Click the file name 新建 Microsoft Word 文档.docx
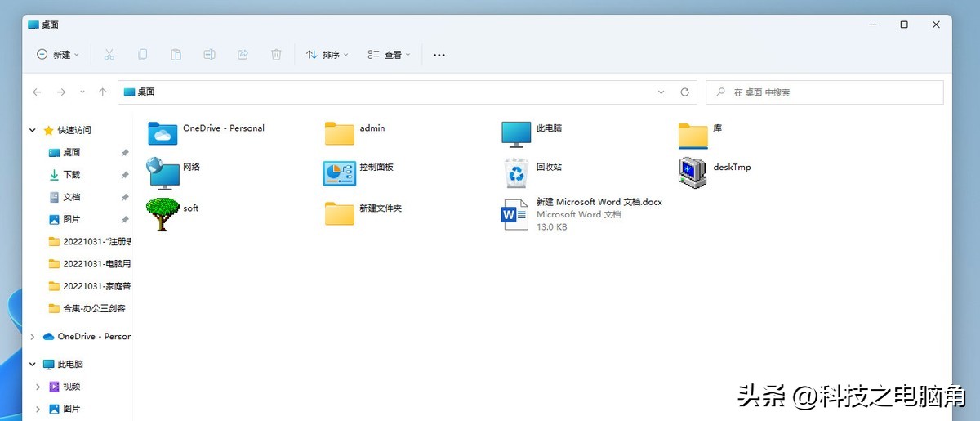Screen dimensions: 980x421 click(x=599, y=201)
